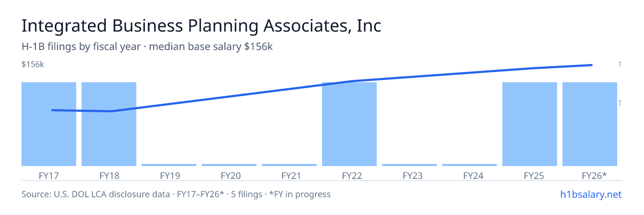
Task: Click the chart title Integrated Business Planning Associates
Action: pyautogui.click(x=201, y=26)
